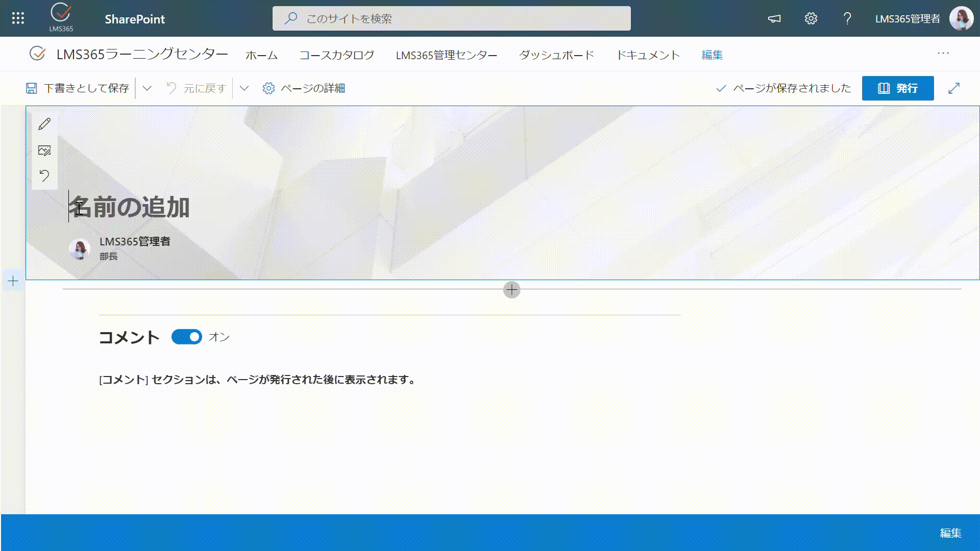The width and height of the screenshot is (980, 551).
Task: Click 下書きとして保存 button
Action: pyautogui.click(x=78, y=88)
